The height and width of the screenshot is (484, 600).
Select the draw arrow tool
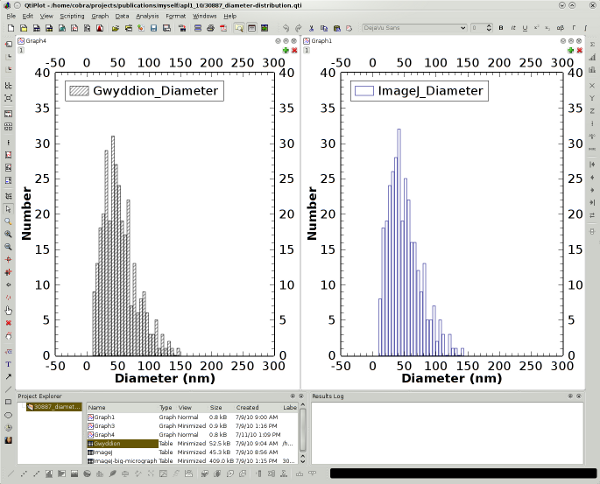[x=8, y=377]
